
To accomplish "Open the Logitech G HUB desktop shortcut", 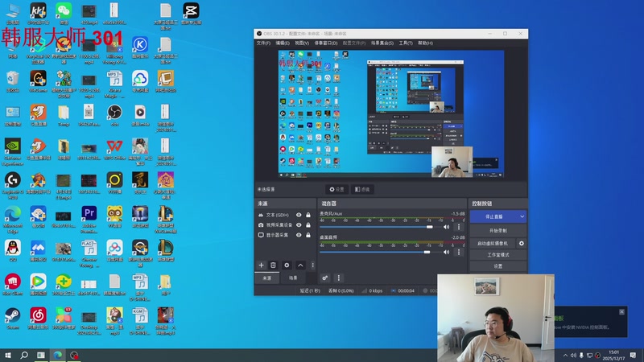I will (x=13, y=186).
